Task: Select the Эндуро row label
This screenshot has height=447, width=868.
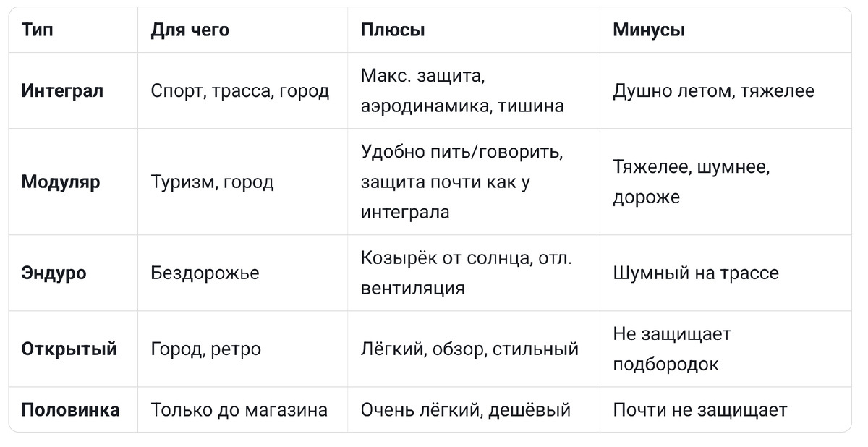Action: point(54,273)
